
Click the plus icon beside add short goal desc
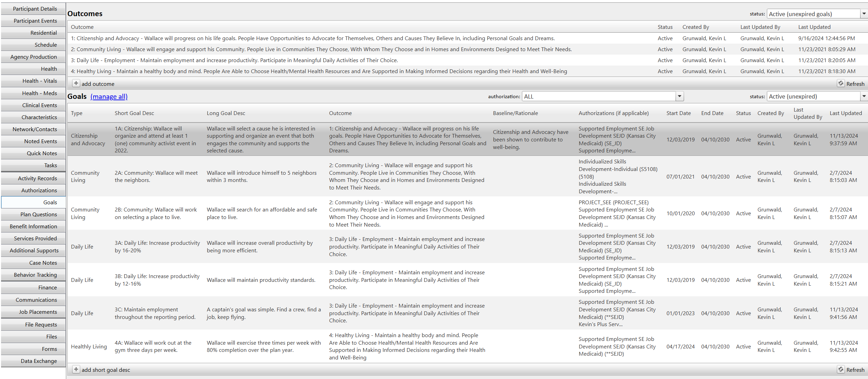(x=76, y=369)
